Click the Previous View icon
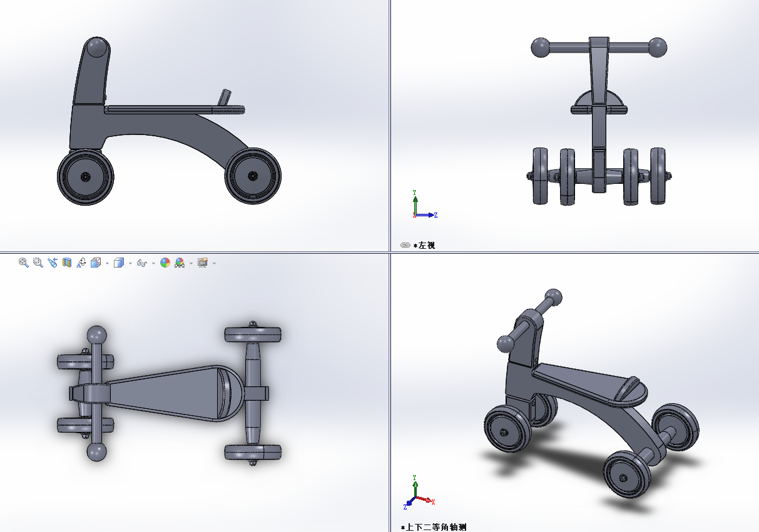759x532 pixels. coord(53,263)
